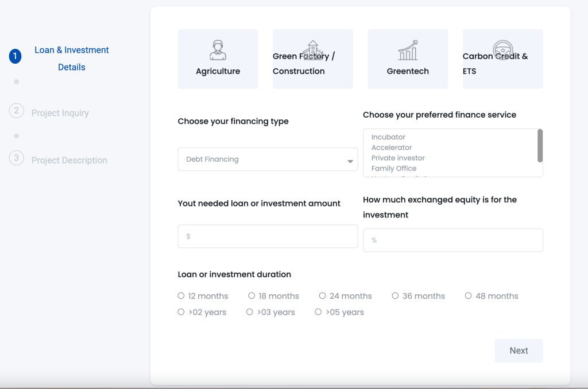Open Project Description step
This screenshot has width=588, height=389.
pyautogui.click(x=69, y=161)
